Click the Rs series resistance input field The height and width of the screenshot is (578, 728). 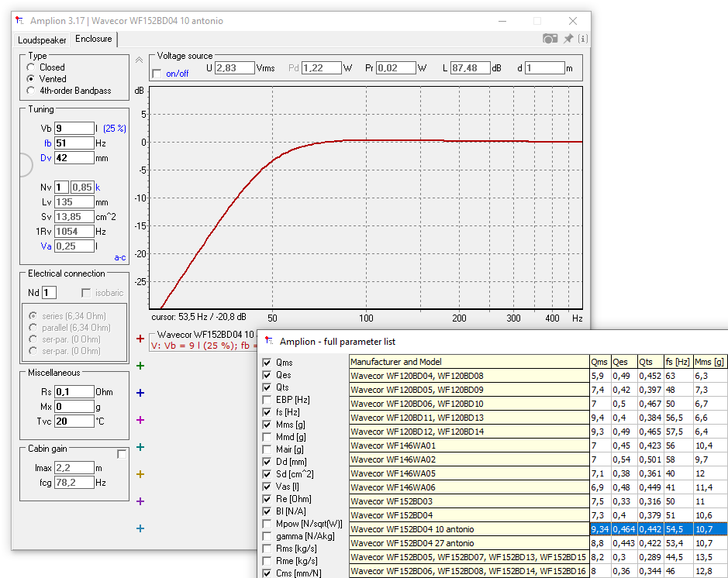click(74, 392)
